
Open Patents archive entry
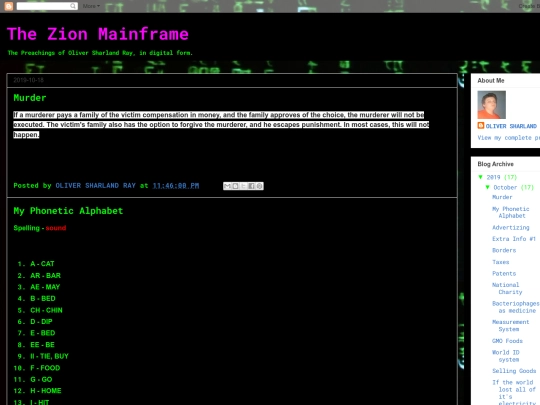504,273
